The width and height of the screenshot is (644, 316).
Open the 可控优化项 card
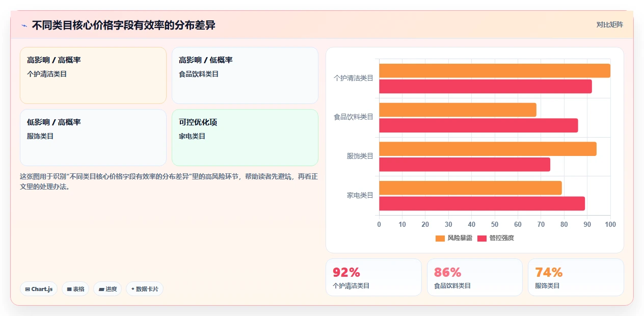(245, 138)
